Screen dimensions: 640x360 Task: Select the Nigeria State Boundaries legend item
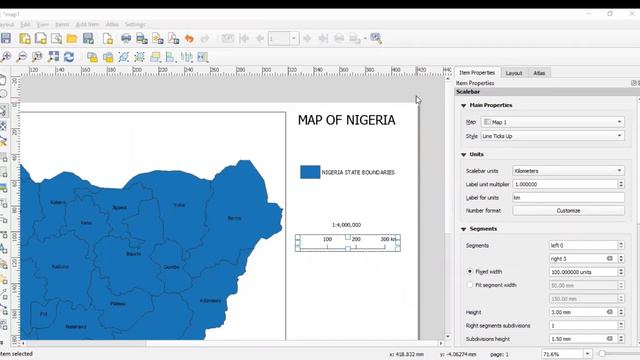coord(347,172)
